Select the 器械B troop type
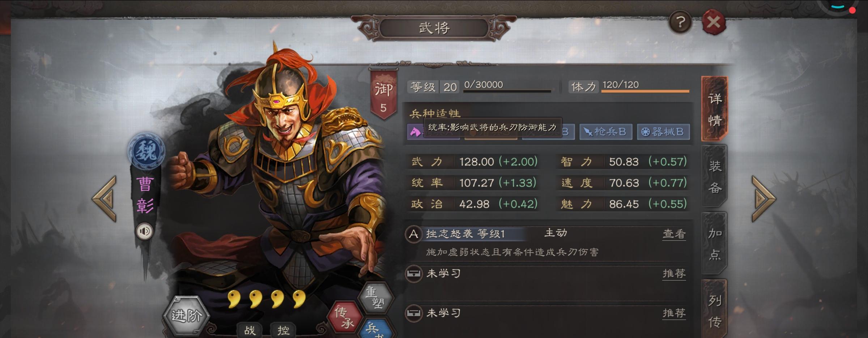 pyautogui.click(x=663, y=132)
